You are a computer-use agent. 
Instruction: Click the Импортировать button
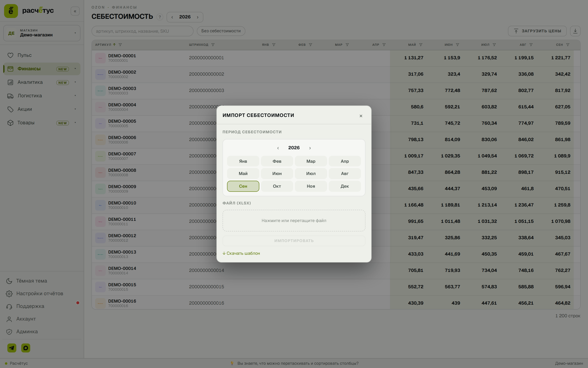coord(294,241)
